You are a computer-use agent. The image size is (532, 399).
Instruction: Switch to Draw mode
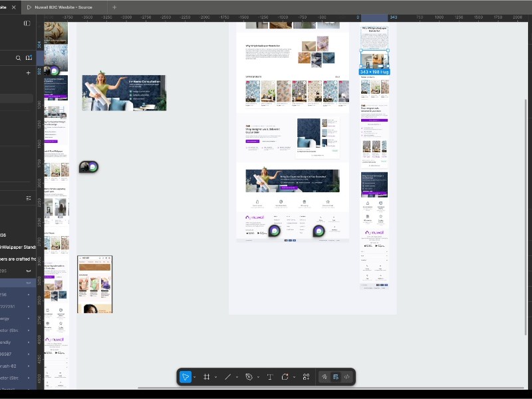click(325, 377)
